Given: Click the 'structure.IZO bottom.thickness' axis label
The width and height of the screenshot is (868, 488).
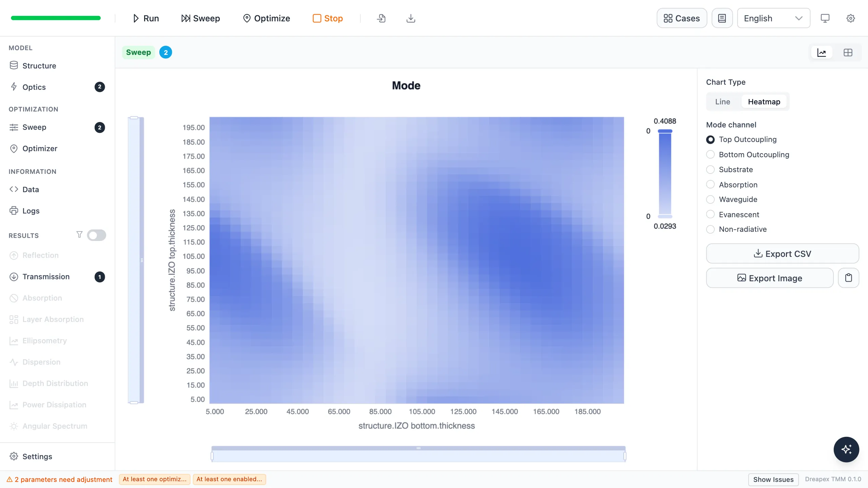Looking at the screenshot, I should (x=417, y=426).
